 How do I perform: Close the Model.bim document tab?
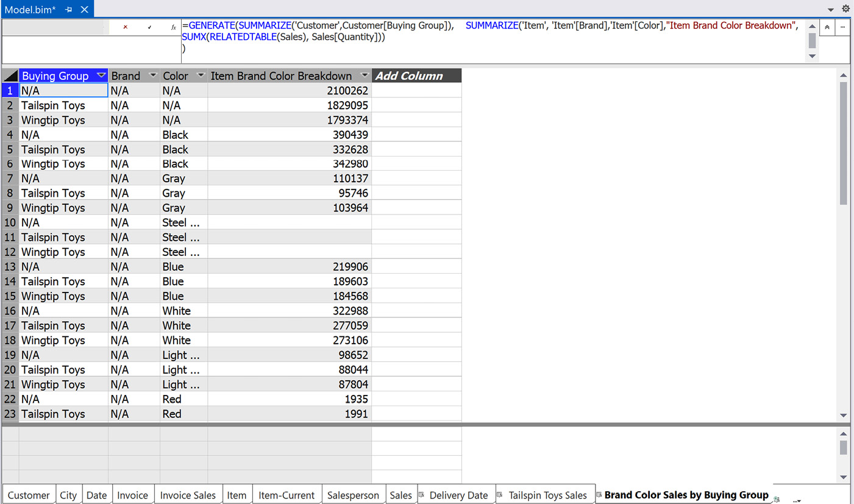(x=84, y=10)
